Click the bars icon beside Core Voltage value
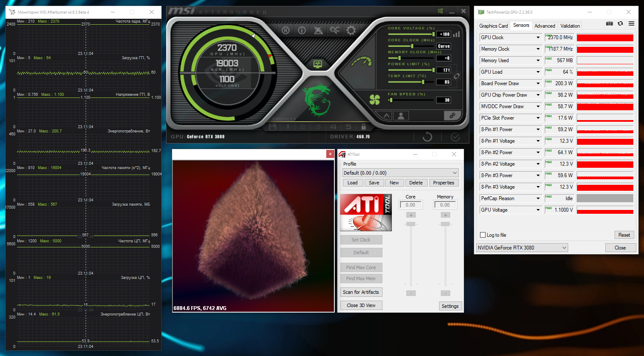644x356 pixels. [x=457, y=34]
